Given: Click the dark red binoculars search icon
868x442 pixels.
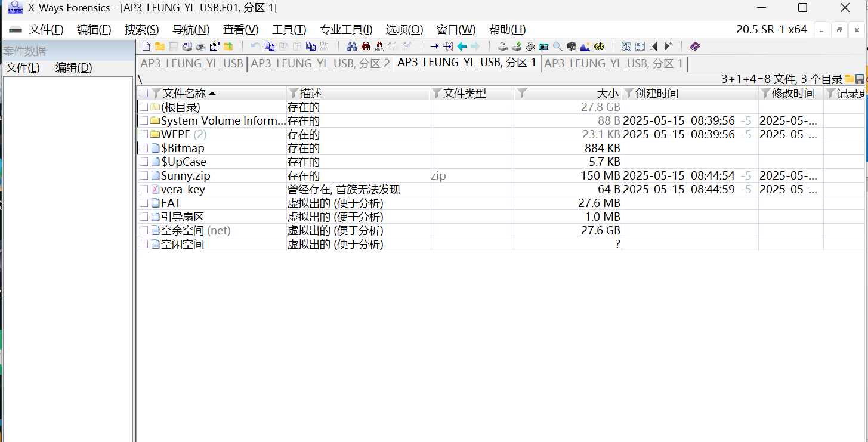Looking at the screenshot, I should pyautogui.click(x=366, y=47).
